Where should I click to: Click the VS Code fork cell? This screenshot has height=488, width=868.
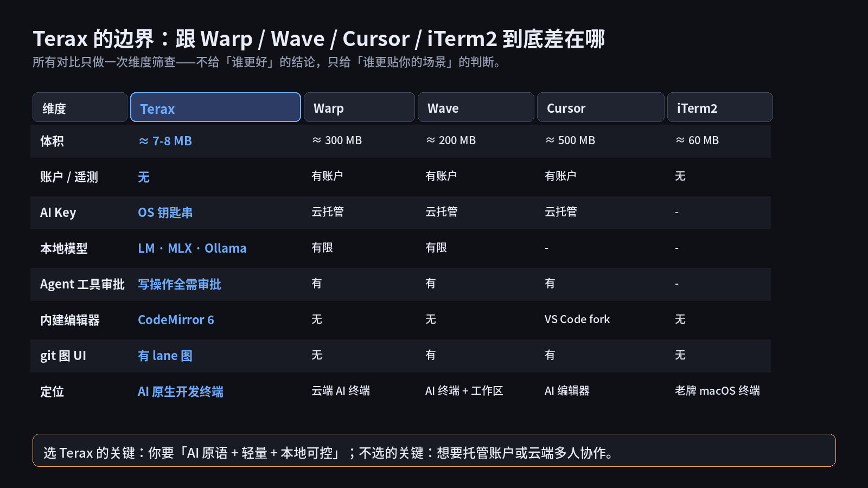pyautogui.click(x=577, y=319)
